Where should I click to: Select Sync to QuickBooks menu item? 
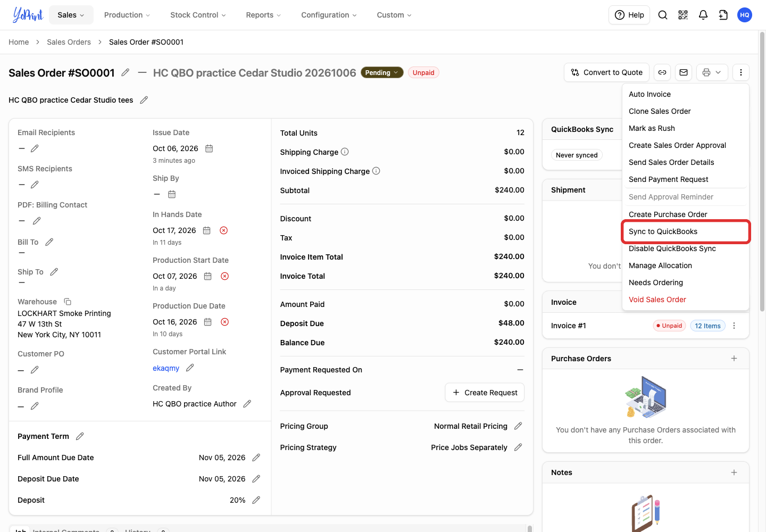click(686, 231)
